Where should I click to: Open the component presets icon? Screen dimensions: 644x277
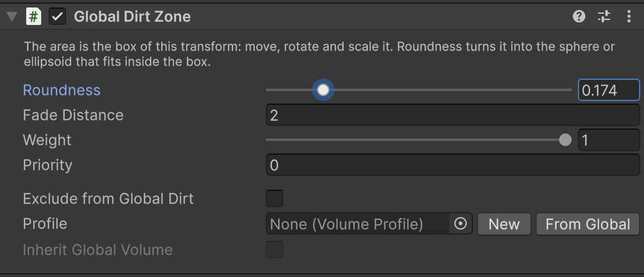click(604, 16)
